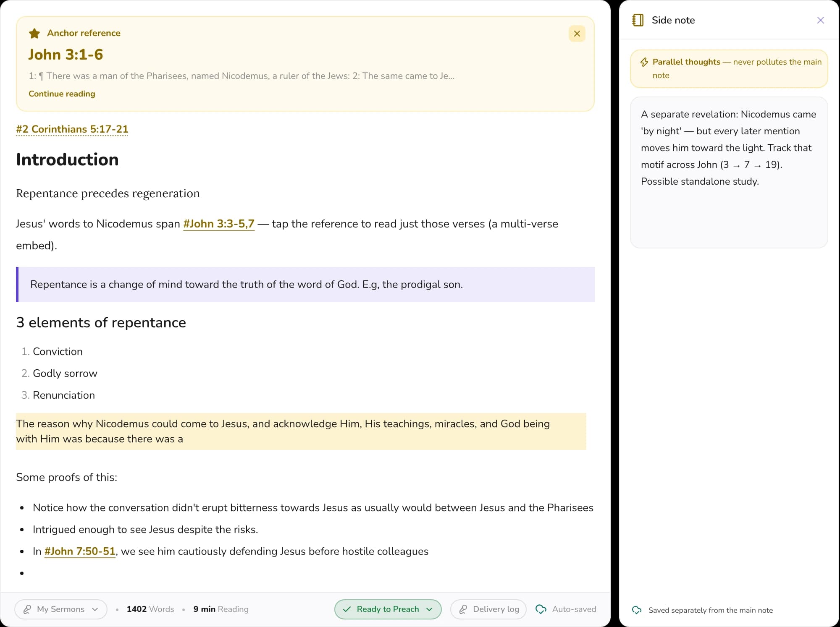
Task: Expand the My Sermons dropdown
Action: (61, 609)
